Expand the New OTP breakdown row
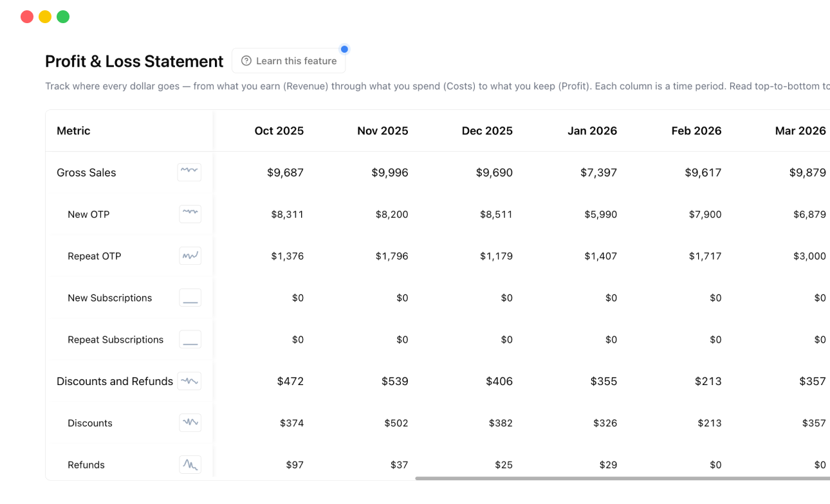Viewport: 830px width, 504px height. [x=88, y=214]
